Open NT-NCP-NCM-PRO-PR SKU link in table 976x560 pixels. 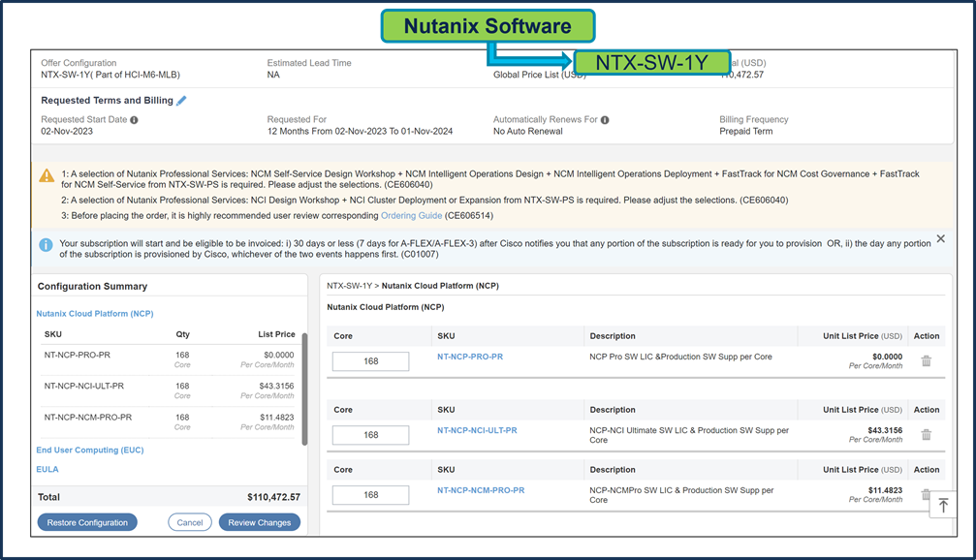tap(481, 490)
